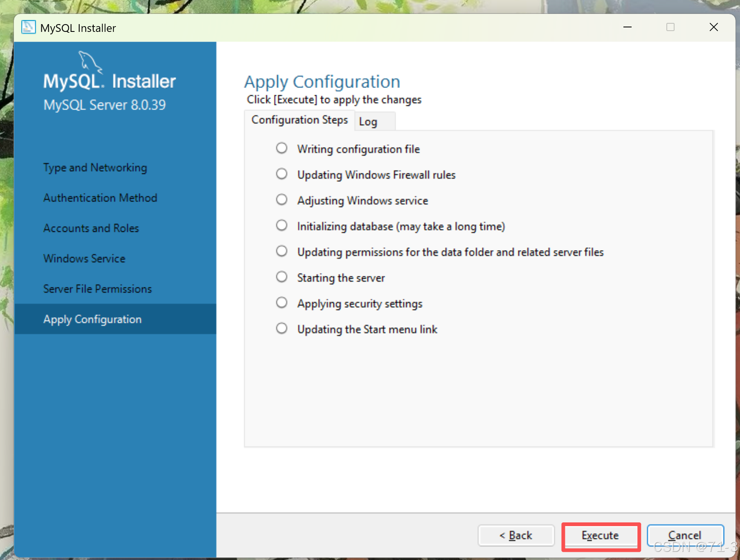Click the 'Apply Configuration' page heading
This screenshot has width=740, height=560.
tap(322, 82)
